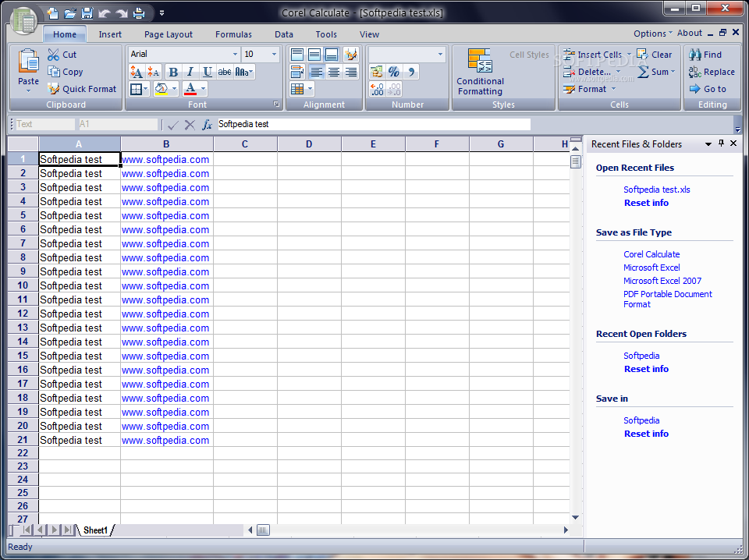Apply Quick Format

pyautogui.click(x=82, y=89)
